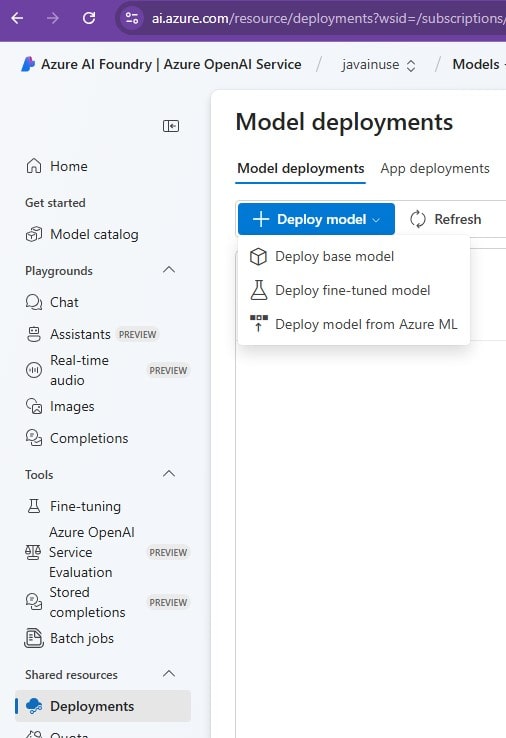Select Deploy fine-tuned model option
Screen dimensions: 506x738
[x=354, y=290]
